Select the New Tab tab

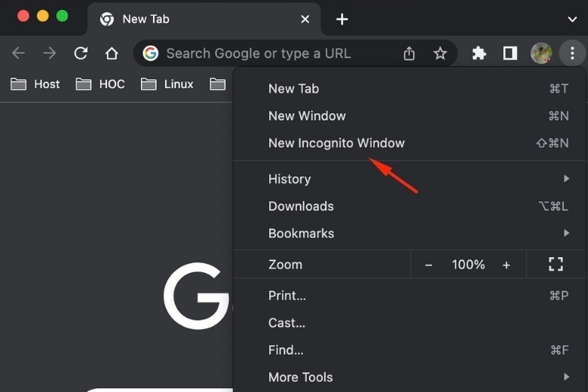tap(204, 19)
